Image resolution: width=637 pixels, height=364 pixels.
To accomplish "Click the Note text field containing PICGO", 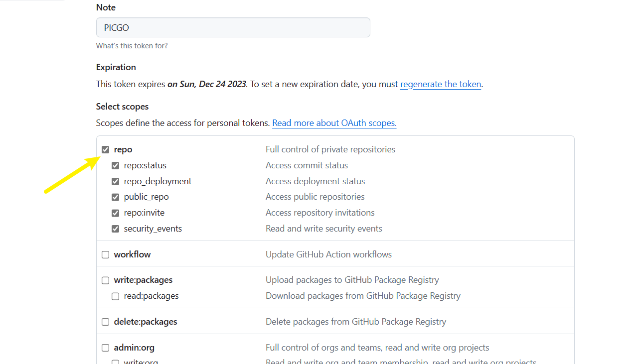I will tap(233, 27).
